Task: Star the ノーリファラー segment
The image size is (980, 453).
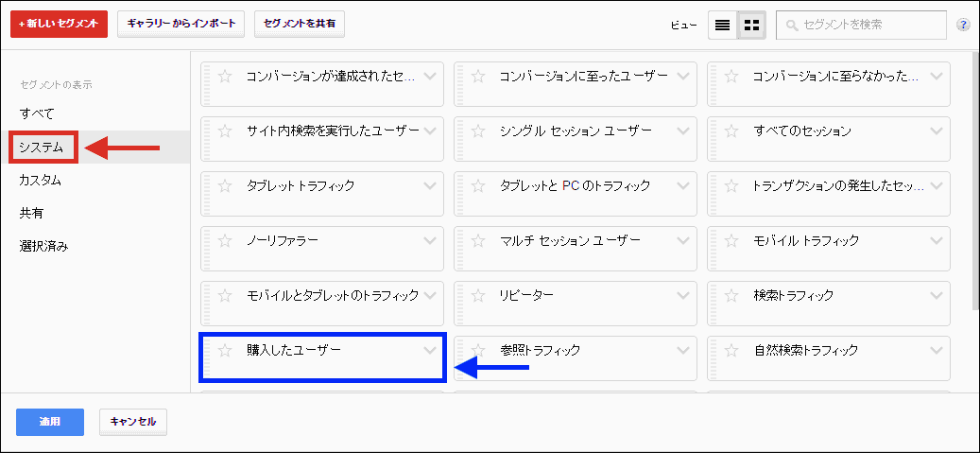Action: [225, 240]
